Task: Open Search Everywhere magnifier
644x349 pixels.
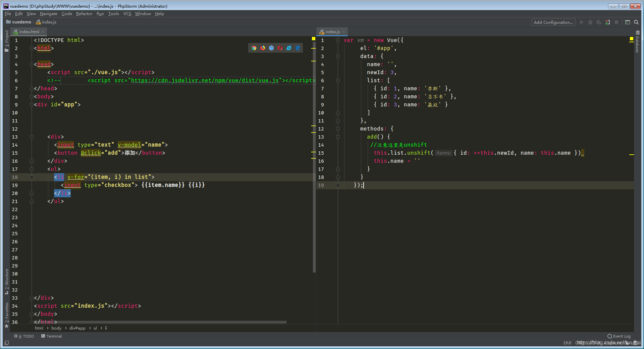Action: tap(636, 22)
